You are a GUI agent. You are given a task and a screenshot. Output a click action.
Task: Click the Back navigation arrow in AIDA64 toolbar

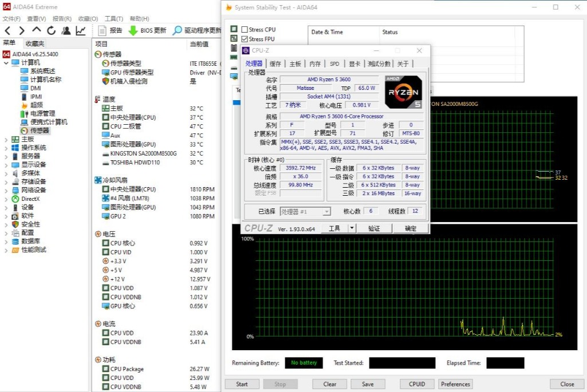[x=7, y=31]
